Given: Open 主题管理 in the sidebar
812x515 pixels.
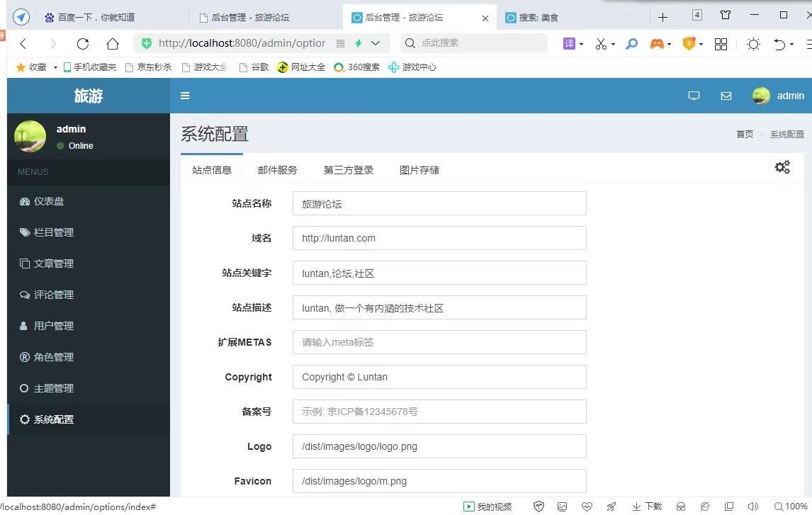Looking at the screenshot, I should click(89, 387).
